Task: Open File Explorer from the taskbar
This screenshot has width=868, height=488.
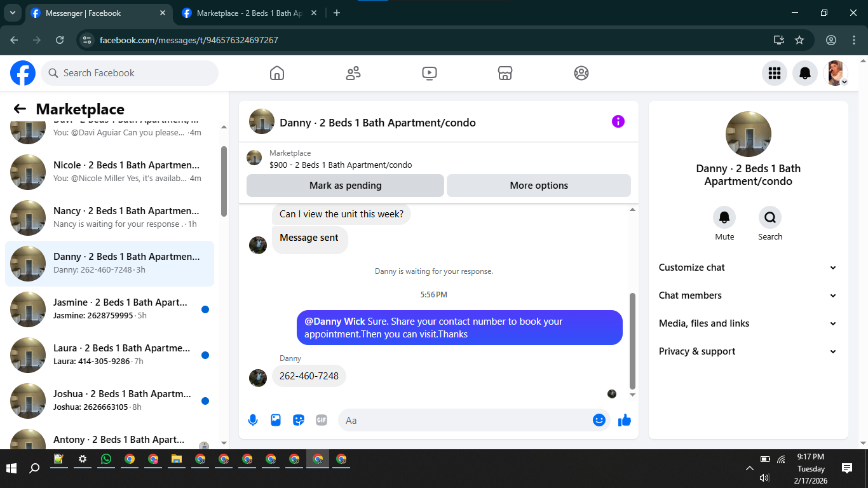Action: coord(177,459)
